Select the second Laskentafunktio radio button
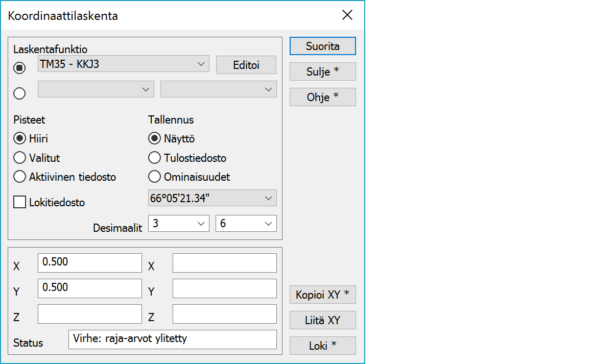The image size is (613, 364). pos(20,93)
